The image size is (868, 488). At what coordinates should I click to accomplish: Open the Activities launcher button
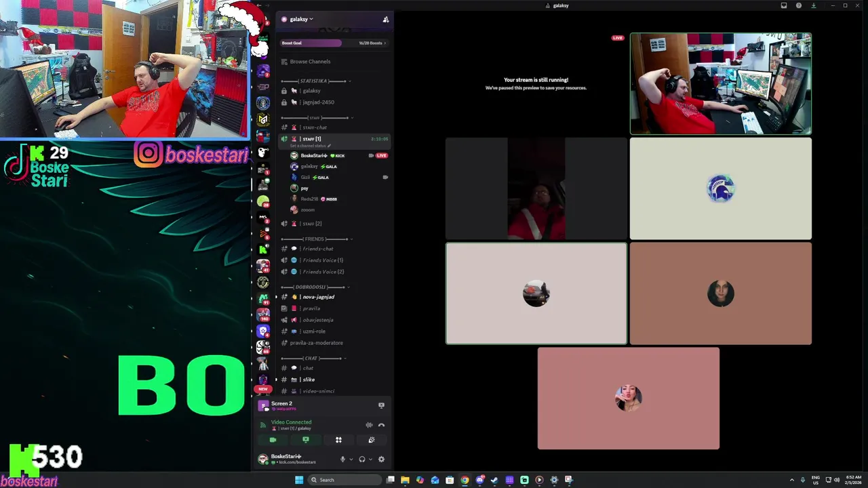[338, 440]
